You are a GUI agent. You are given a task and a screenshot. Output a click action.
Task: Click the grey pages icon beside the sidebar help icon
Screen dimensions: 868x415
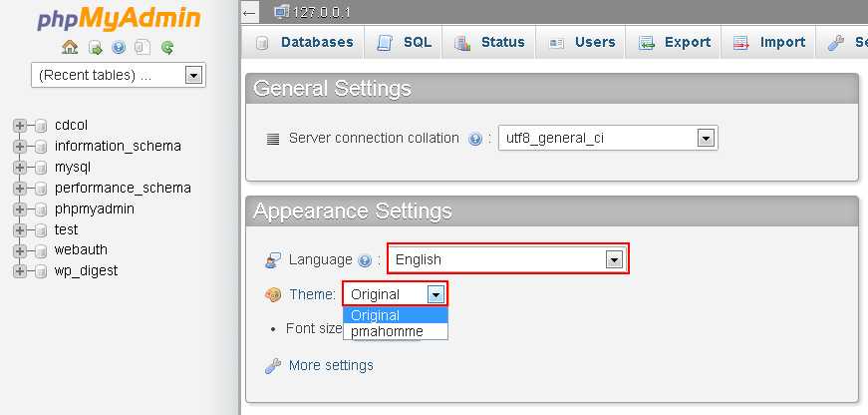143,48
